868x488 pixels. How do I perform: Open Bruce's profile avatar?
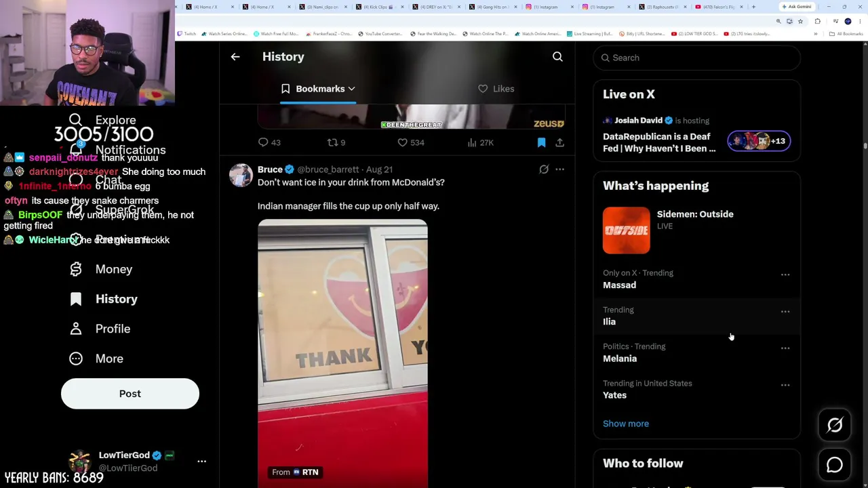241,175
